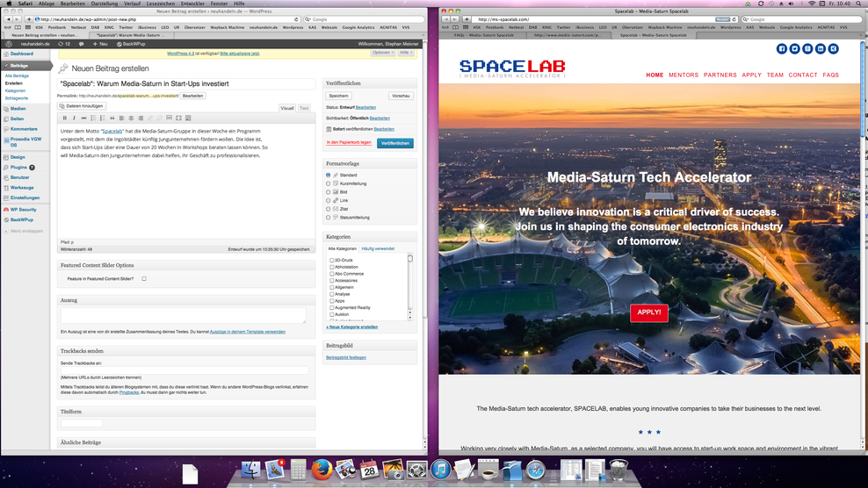Check the Allgemein category
Viewport: 868px width, 488px height.
(x=331, y=287)
